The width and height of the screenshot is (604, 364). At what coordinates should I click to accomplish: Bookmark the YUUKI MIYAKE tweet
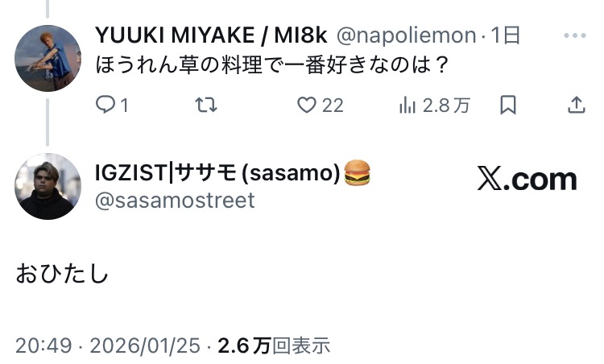click(x=508, y=105)
